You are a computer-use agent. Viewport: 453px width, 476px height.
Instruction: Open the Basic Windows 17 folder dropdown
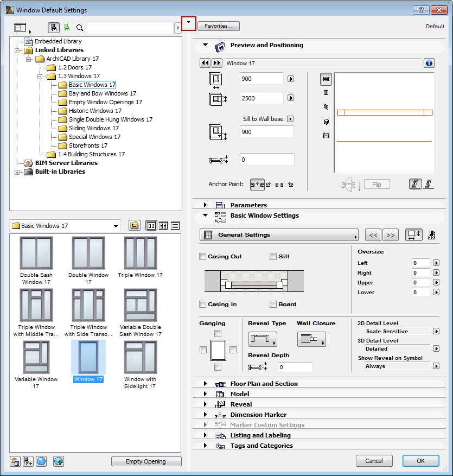(x=114, y=225)
